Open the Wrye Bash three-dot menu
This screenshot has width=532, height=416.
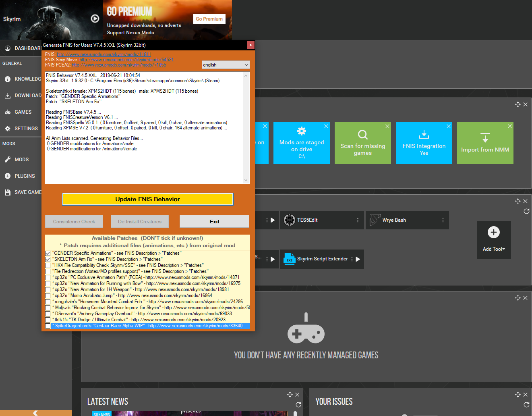point(443,220)
